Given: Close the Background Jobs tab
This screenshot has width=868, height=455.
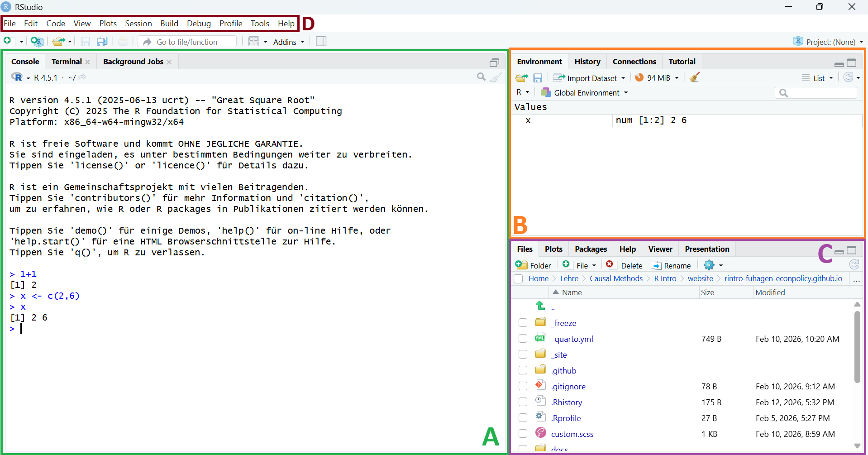Looking at the screenshot, I should (169, 62).
